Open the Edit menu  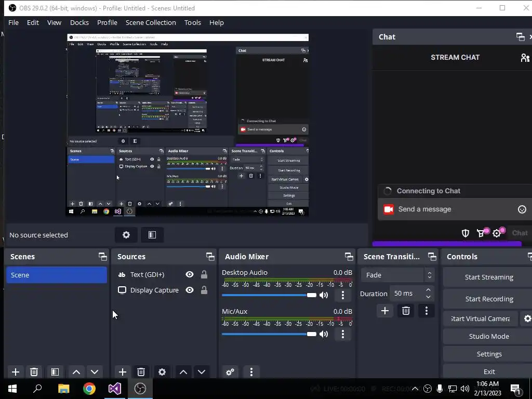(33, 22)
